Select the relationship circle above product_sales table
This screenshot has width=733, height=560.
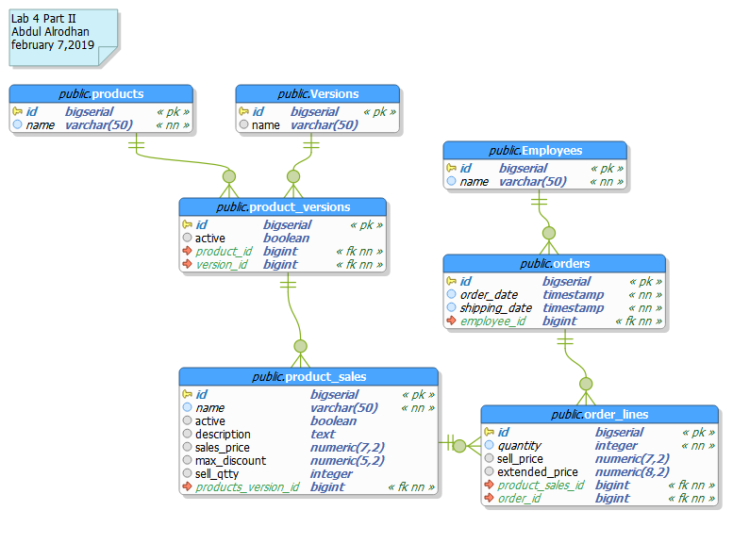pyautogui.click(x=300, y=346)
